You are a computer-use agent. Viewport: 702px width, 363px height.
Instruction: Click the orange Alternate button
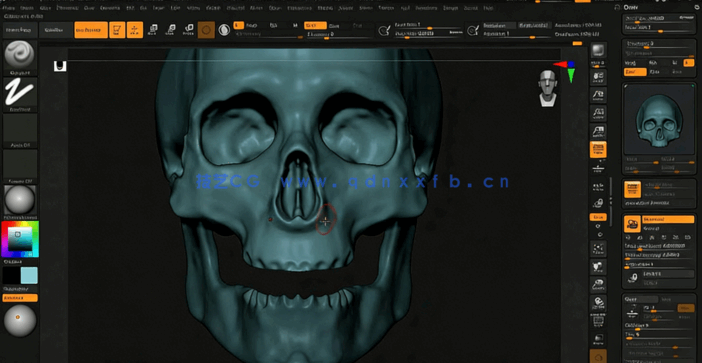(x=20, y=298)
